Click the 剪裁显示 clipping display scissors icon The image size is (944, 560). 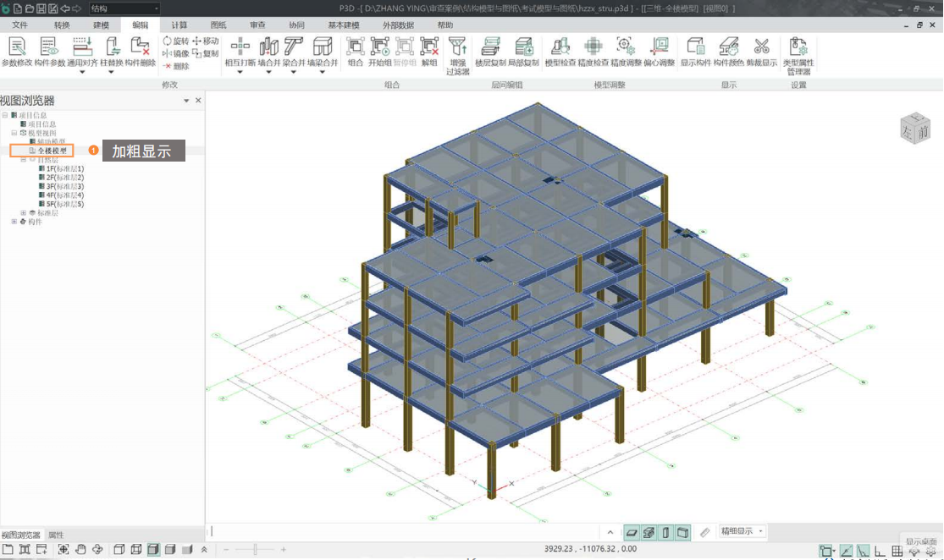tap(761, 50)
